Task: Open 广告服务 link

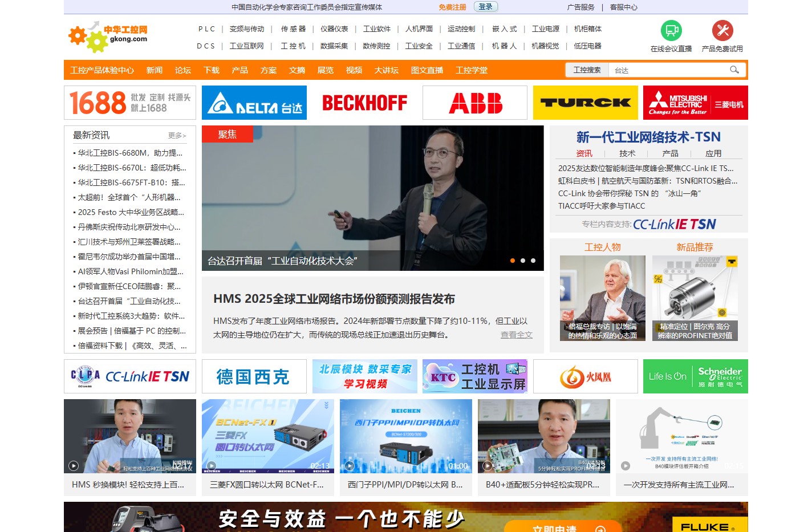Action: point(581,7)
